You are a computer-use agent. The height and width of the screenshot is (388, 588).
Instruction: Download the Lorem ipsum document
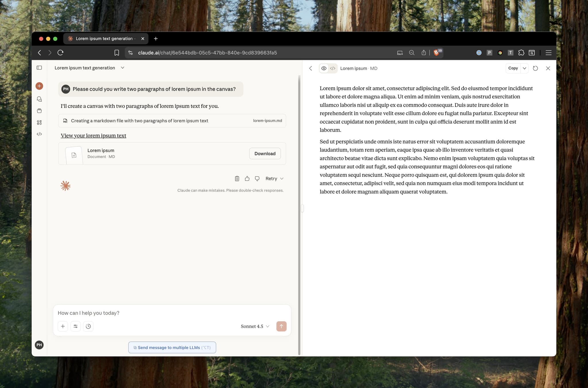[x=265, y=154]
